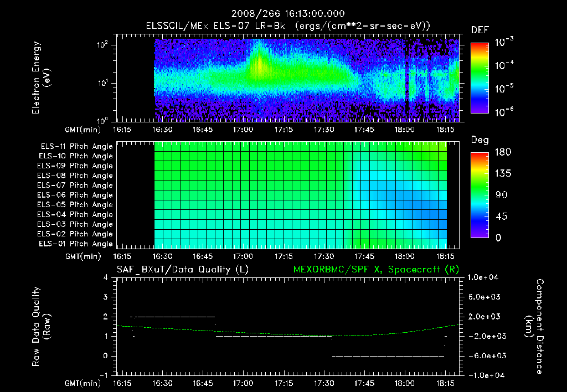Image resolution: width=567 pixels, height=392 pixels.
Task: Click the Deg label above the pitch color bar
Action: point(480,140)
